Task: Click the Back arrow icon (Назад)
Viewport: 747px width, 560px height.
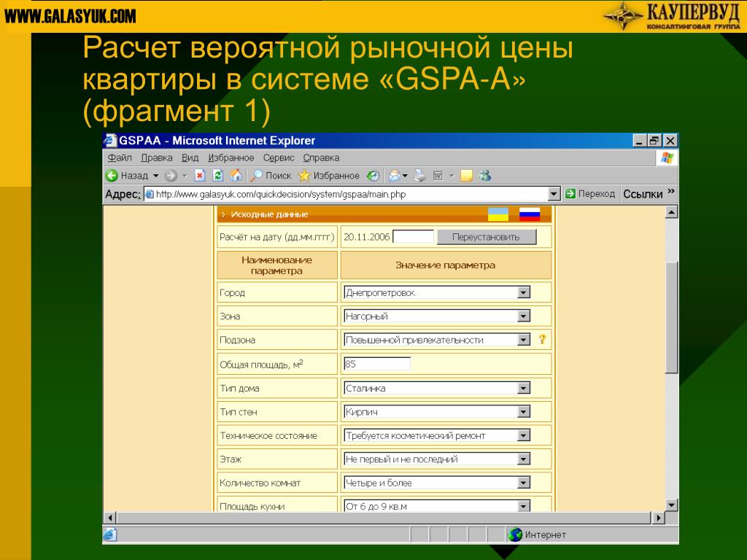Action: point(112,176)
